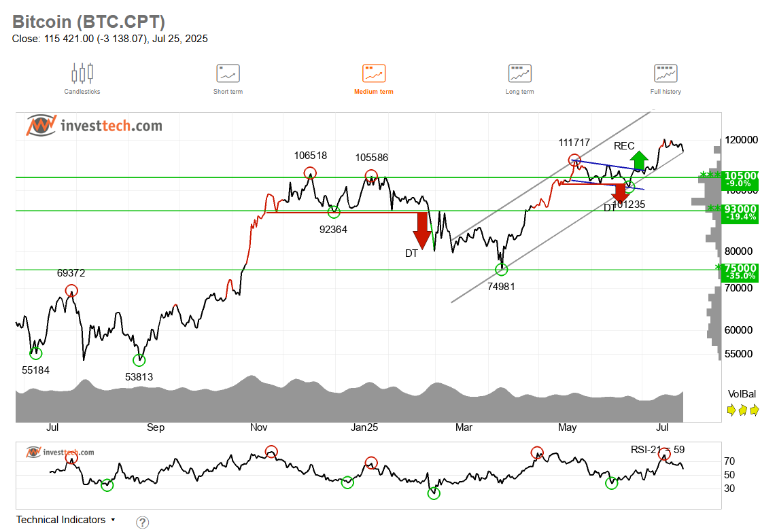Click the Sep date axis label
This screenshot has width=777, height=532.
(x=156, y=427)
